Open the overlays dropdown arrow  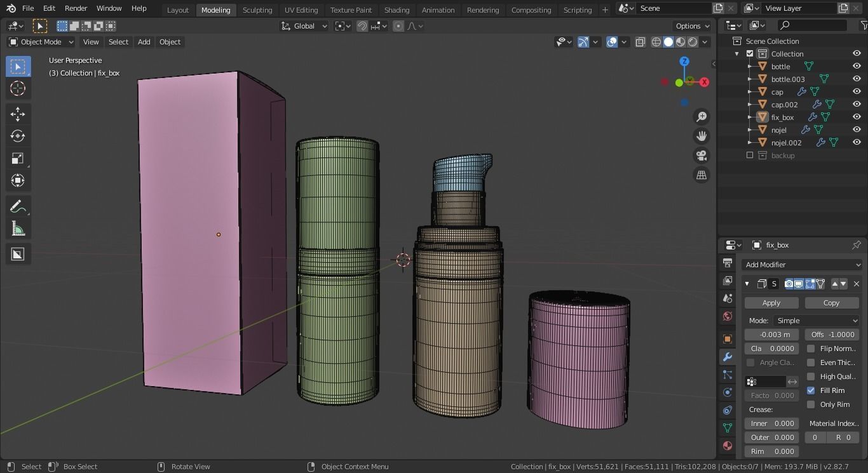point(624,42)
